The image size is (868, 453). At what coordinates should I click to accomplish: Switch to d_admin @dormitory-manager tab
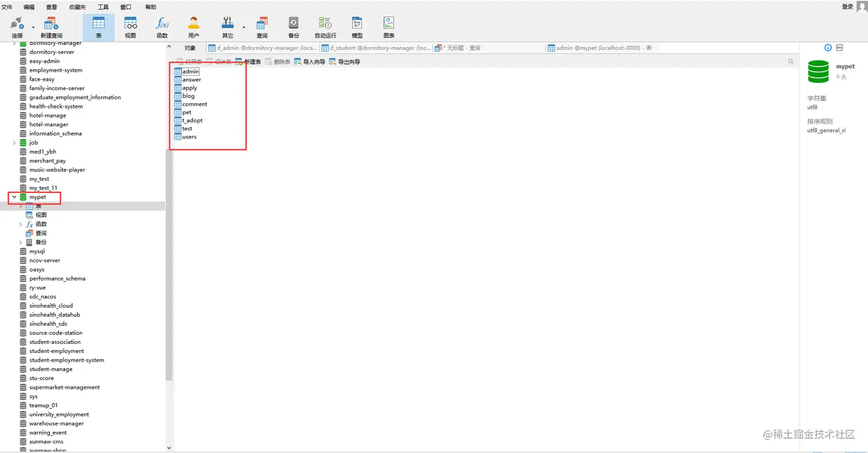point(263,48)
